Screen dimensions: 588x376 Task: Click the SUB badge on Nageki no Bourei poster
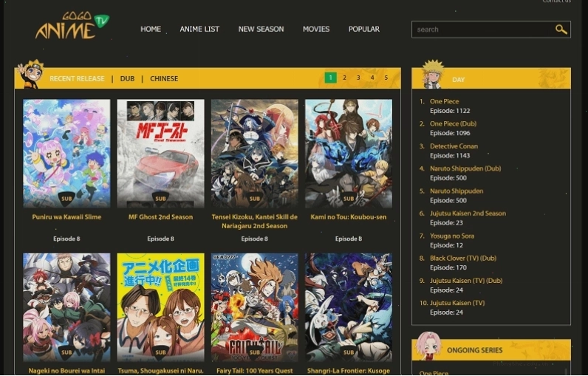[66, 352]
